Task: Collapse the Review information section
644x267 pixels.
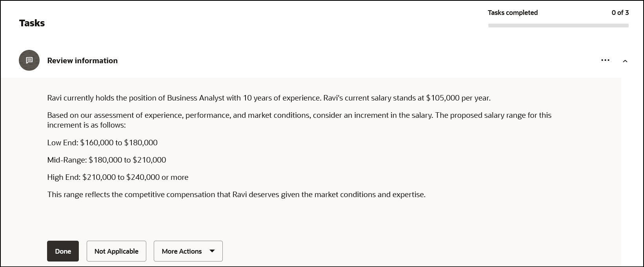Action: pyautogui.click(x=625, y=61)
